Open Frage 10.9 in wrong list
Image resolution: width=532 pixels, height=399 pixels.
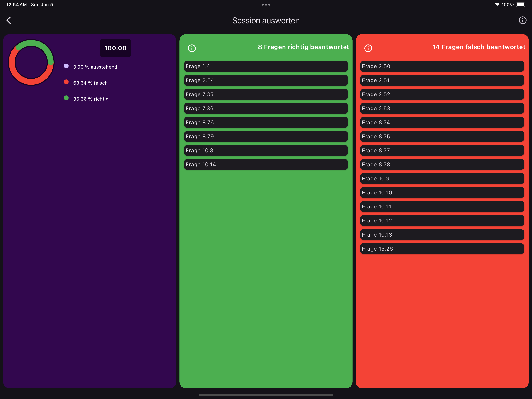coord(442,179)
